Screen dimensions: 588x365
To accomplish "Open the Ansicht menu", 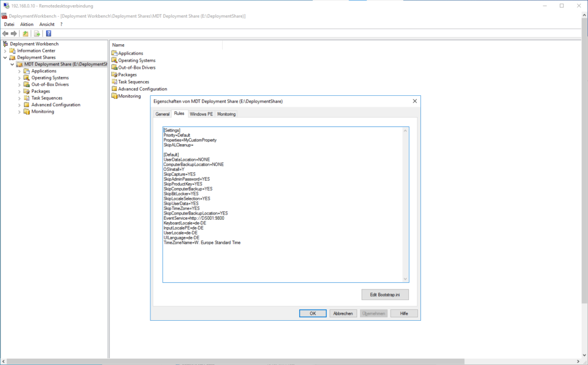I will [x=47, y=24].
